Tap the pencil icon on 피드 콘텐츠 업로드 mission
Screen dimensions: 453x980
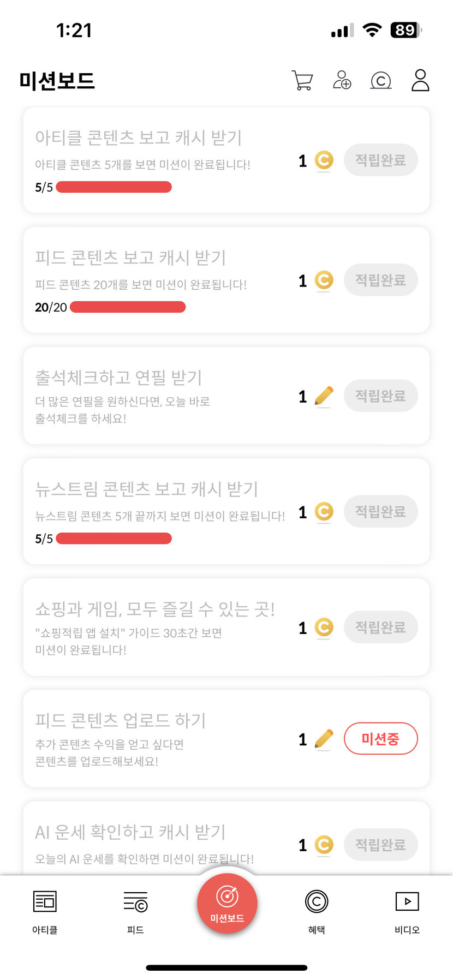point(324,739)
